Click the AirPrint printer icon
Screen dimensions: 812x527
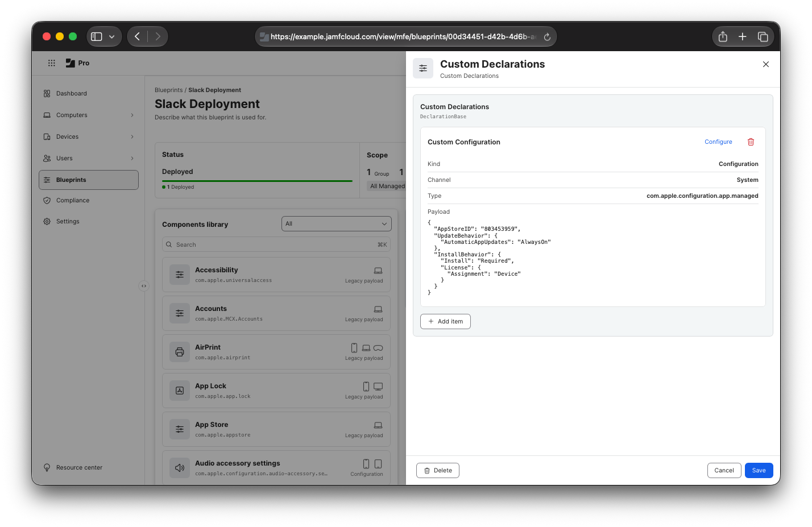click(x=180, y=352)
